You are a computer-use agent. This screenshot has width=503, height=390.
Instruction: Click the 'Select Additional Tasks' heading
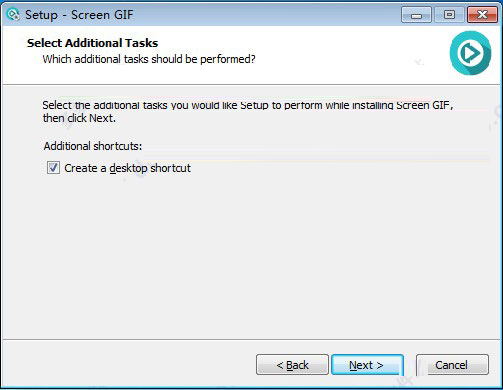tap(93, 43)
